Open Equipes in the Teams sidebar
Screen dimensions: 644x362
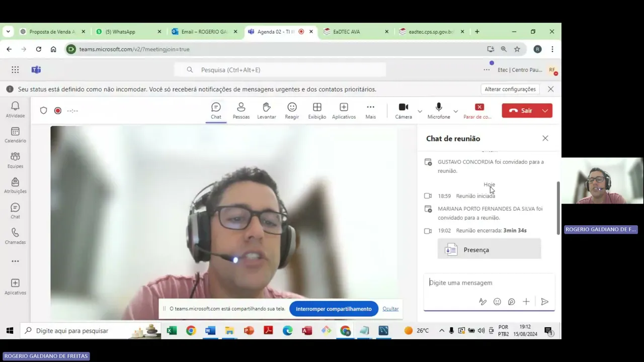[x=15, y=160]
